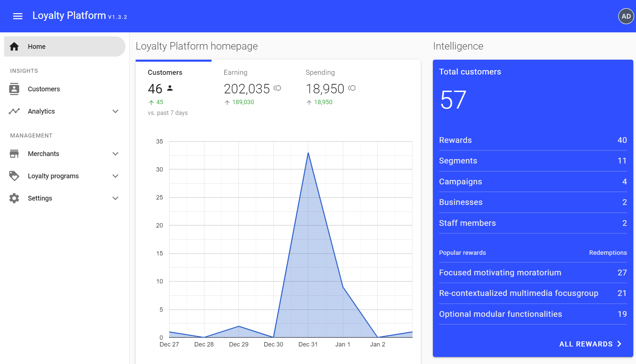Open the hamburger navigation menu
This screenshot has height=364, width=636.
click(x=18, y=16)
